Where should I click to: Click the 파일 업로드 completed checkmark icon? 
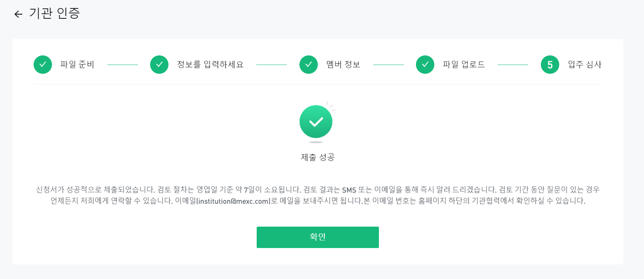(x=425, y=65)
